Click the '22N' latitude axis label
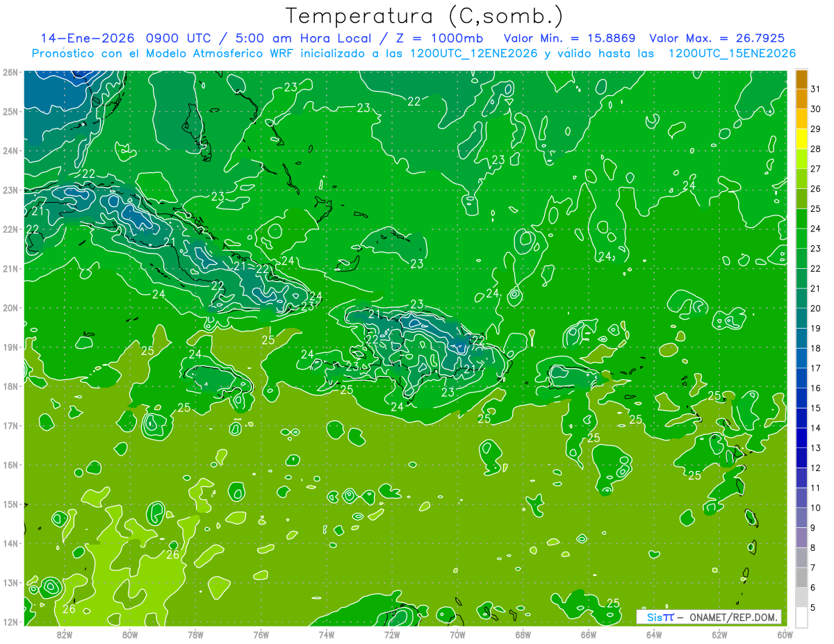This screenshot has width=834, height=644. tap(10, 229)
